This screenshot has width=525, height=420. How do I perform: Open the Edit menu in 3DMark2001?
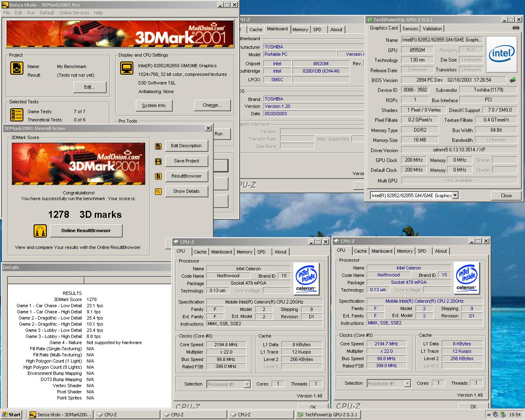coord(18,13)
